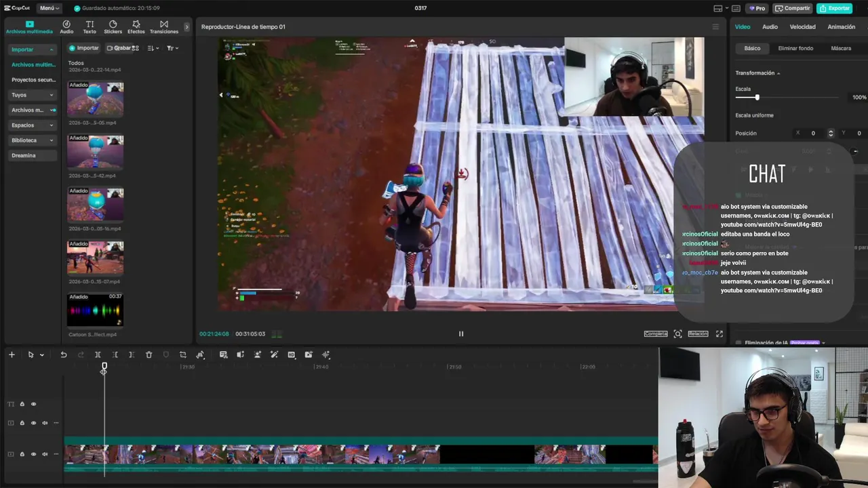Click the Compartir button
The height and width of the screenshot is (488, 868).
click(x=792, y=8)
